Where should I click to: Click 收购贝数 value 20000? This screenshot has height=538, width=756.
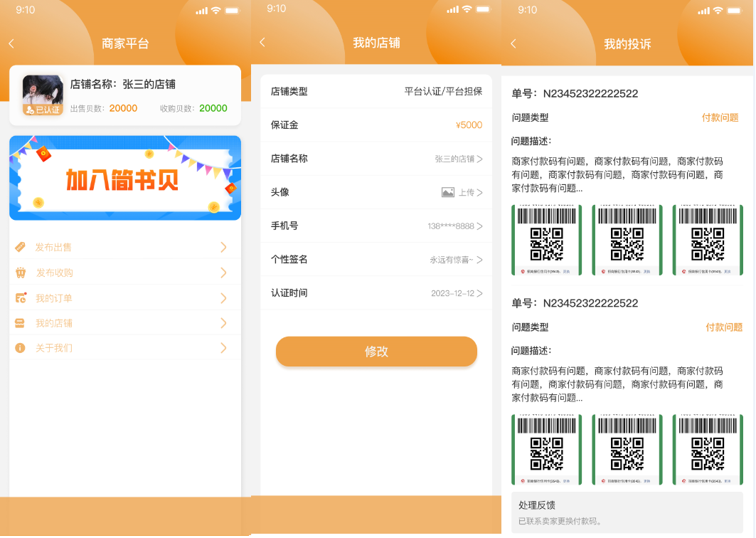point(213,108)
